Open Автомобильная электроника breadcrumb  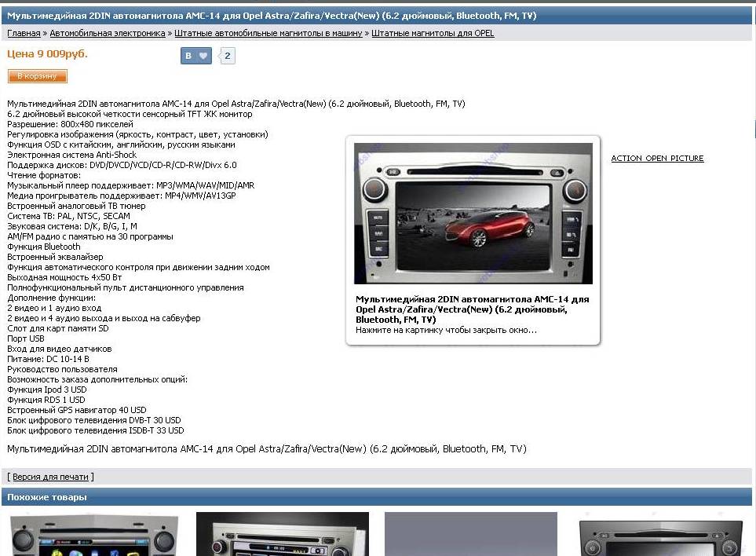[x=108, y=34]
